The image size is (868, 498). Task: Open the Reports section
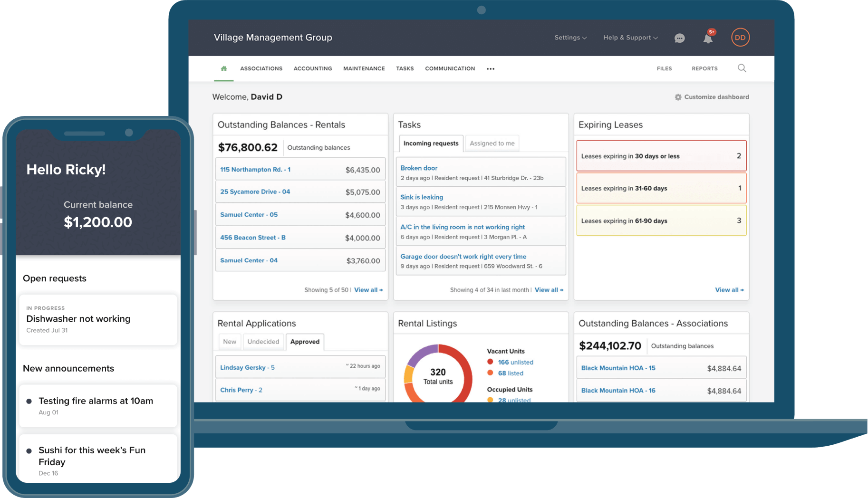[x=704, y=68]
